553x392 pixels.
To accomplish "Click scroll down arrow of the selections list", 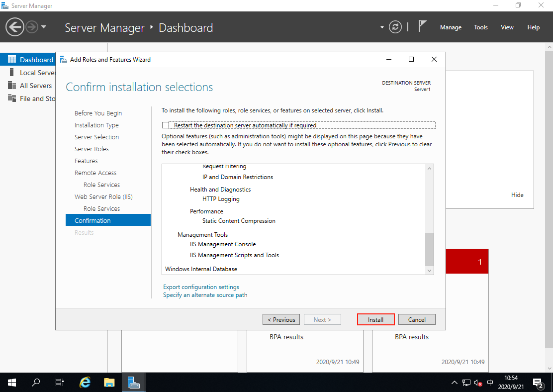I will pos(429,271).
